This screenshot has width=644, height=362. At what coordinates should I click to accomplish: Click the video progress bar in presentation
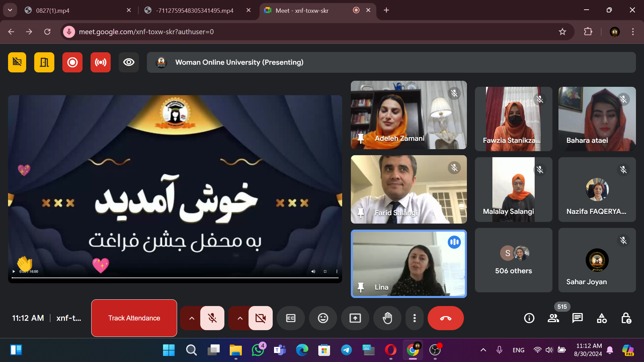pyautogui.click(x=174, y=278)
